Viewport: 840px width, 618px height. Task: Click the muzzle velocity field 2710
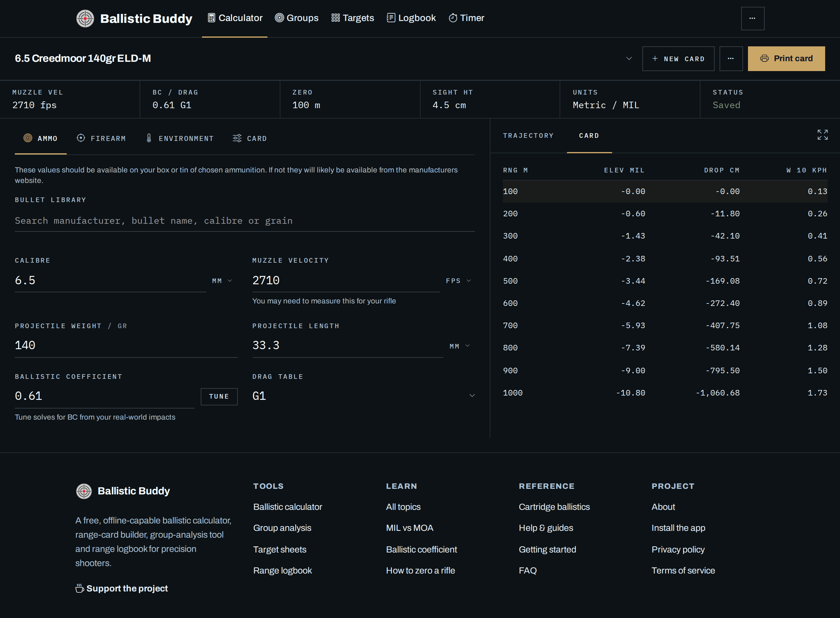pyautogui.click(x=346, y=281)
